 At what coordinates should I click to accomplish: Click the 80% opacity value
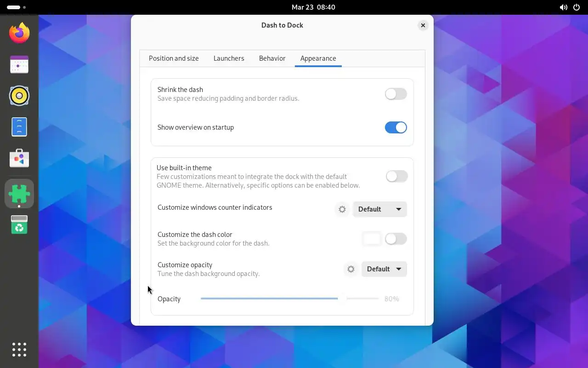pyautogui.click(x=392, y=299)
